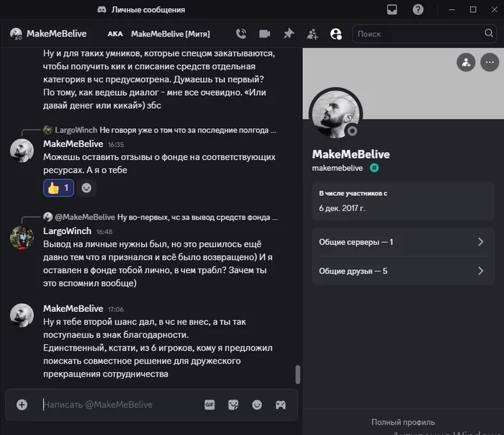Start a voice call with MakeMeBelive
504x435 pixels.
tap(241, 34)
